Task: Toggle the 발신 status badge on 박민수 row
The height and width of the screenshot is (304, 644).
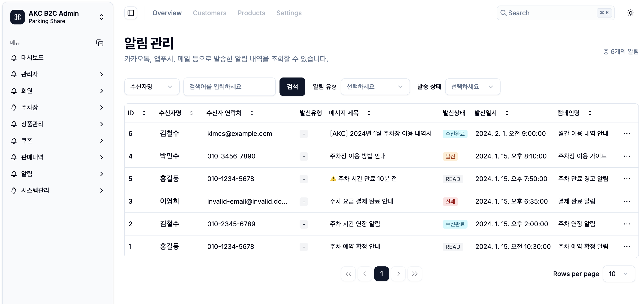Action: click(450, 156)
